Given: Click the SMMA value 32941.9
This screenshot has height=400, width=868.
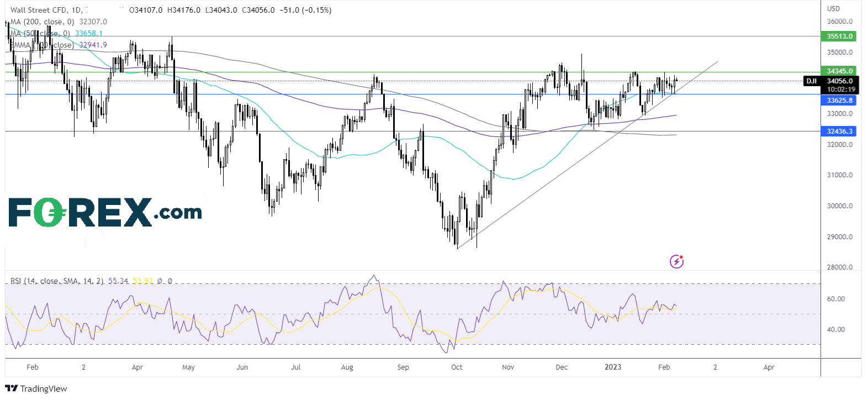Looking at the screenshot, I should click(x=93, y=45).
